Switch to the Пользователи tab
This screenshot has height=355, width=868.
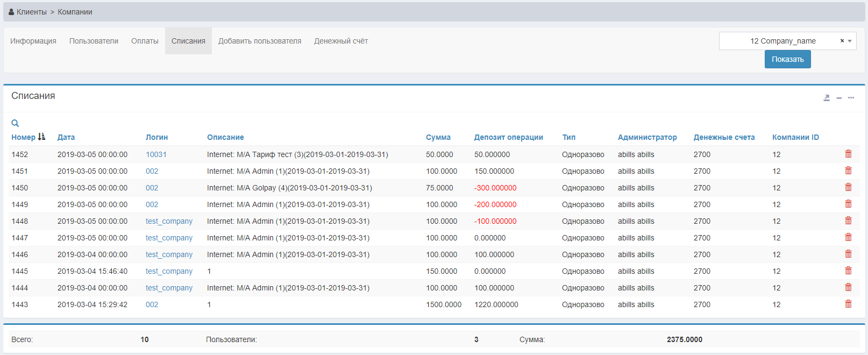94,41
